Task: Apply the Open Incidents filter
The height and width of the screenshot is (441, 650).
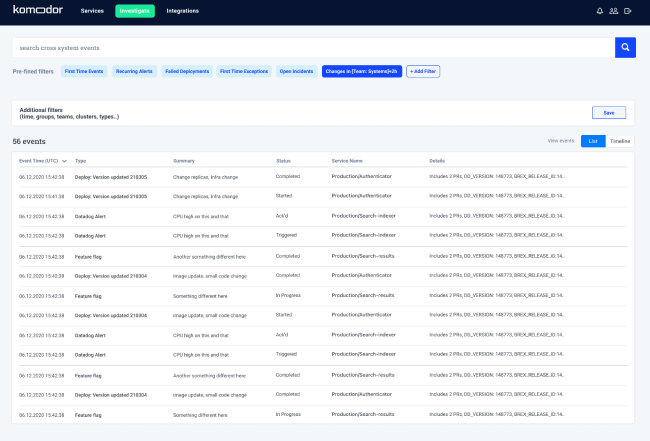Action: tap(296, 71)
